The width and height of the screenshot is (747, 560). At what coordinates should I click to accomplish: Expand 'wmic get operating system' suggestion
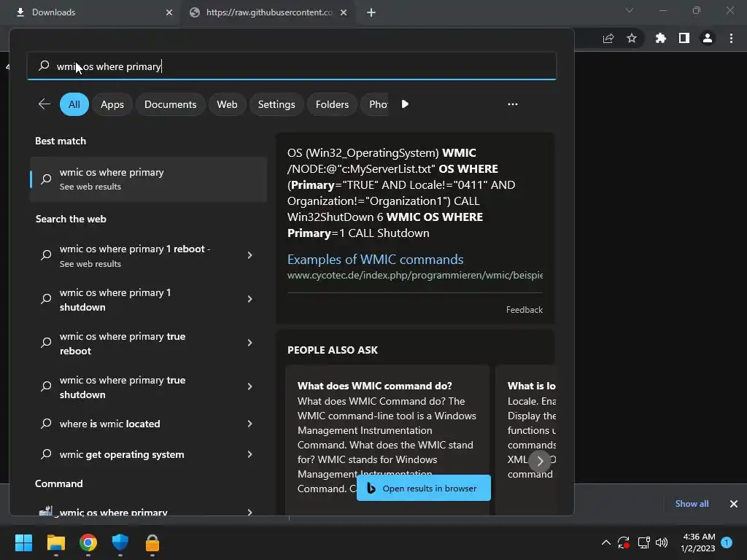point(249,454)
